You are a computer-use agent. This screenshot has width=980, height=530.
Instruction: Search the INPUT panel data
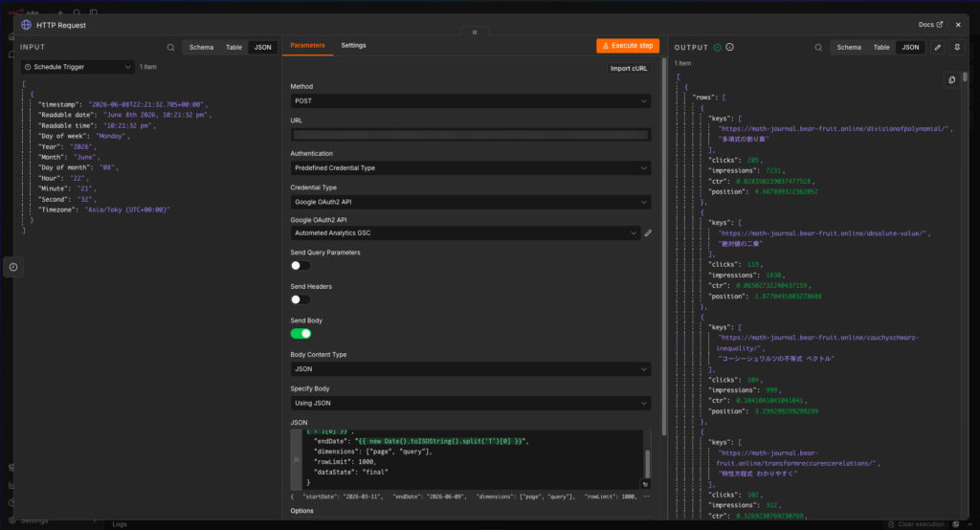point(170,48)
